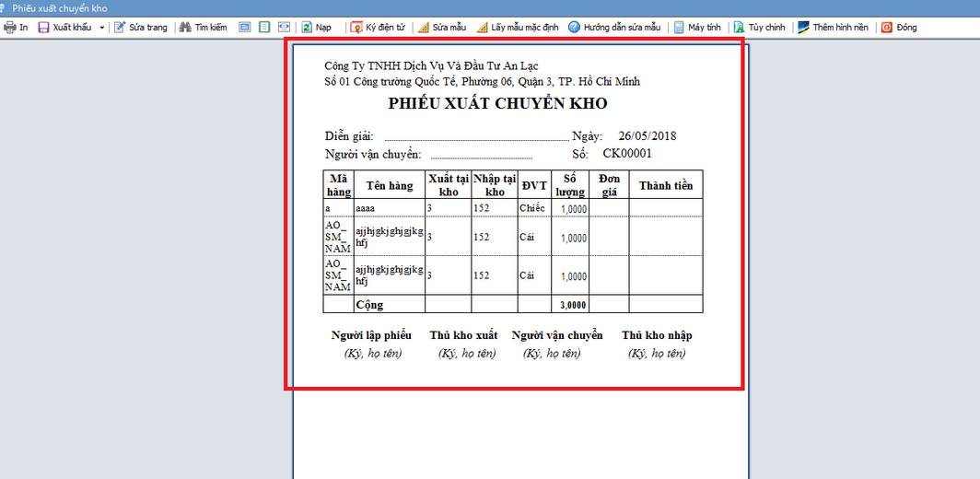Click the ĐVT column header
Image resolution: width=980 pixels, height=479 pixels.
(534, 186)
